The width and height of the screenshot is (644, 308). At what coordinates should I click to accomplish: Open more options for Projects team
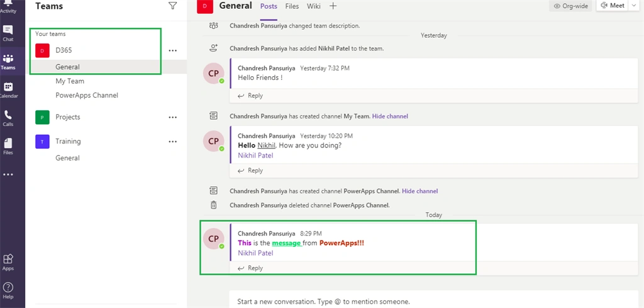[173, 117]
